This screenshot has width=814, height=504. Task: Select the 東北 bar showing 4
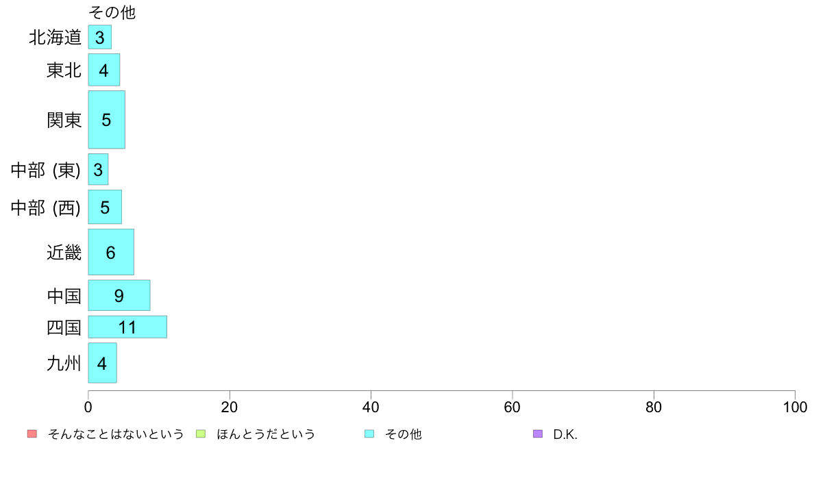tap(103, 70)
